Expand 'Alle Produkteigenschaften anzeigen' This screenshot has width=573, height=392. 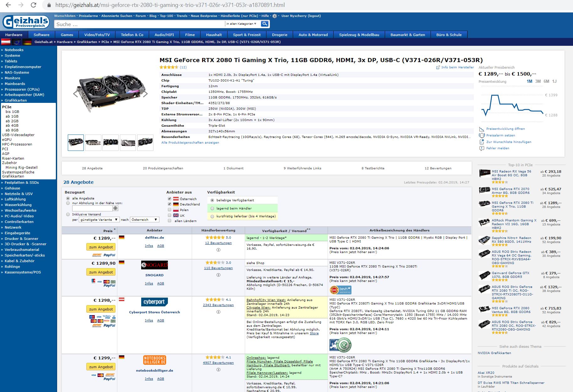click(x=190, y=143)
